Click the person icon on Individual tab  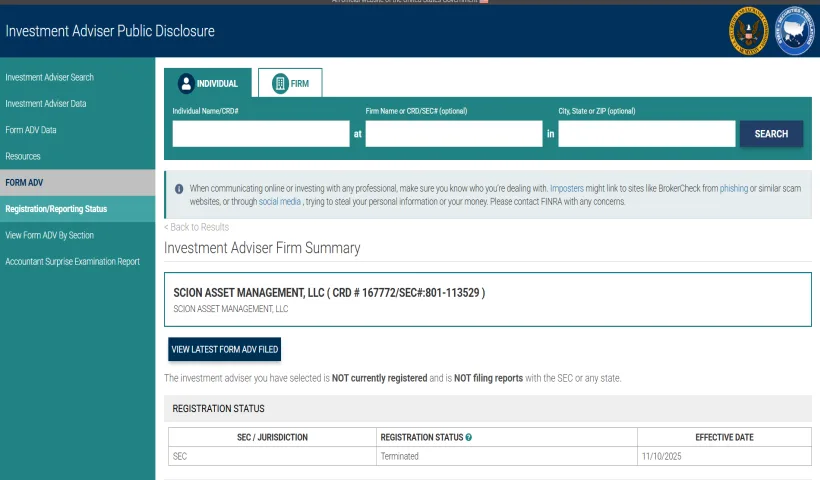coord(185,83)
